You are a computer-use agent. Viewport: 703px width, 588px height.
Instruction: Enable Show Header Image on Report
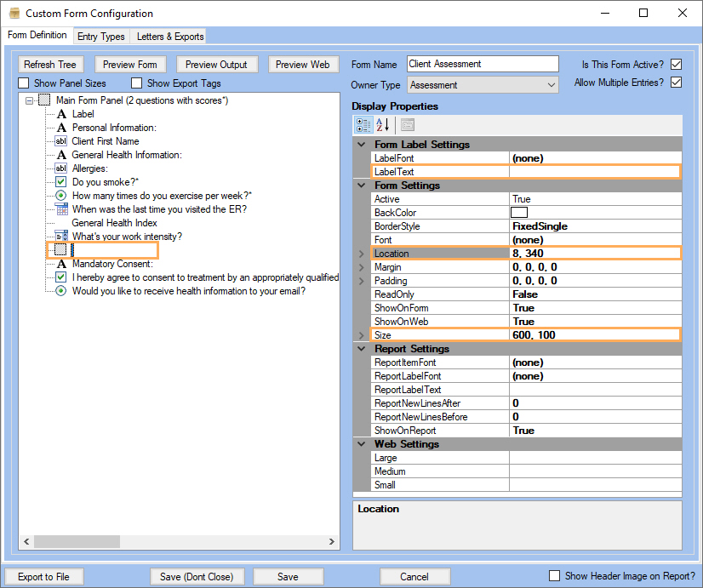point(555,576)
